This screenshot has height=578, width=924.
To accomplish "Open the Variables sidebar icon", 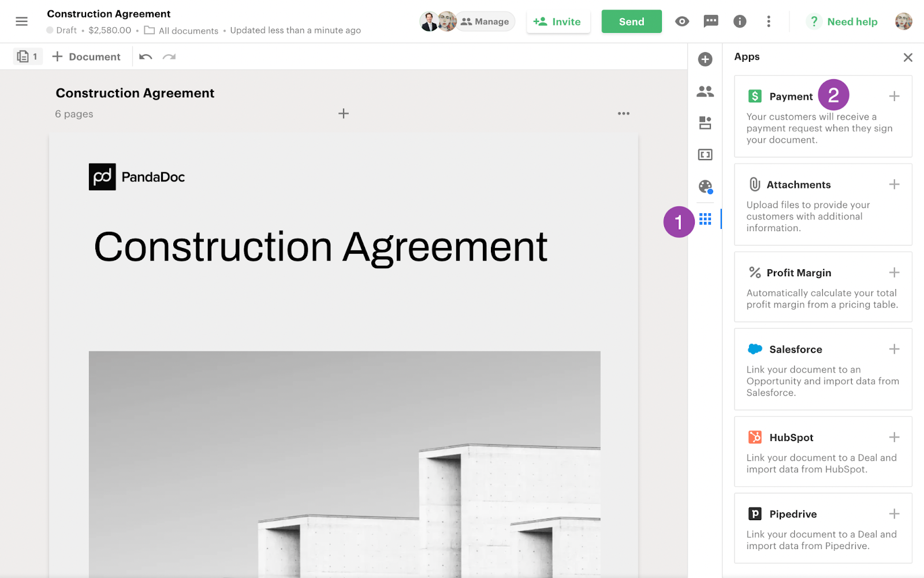I will click(x=705, y=123).
